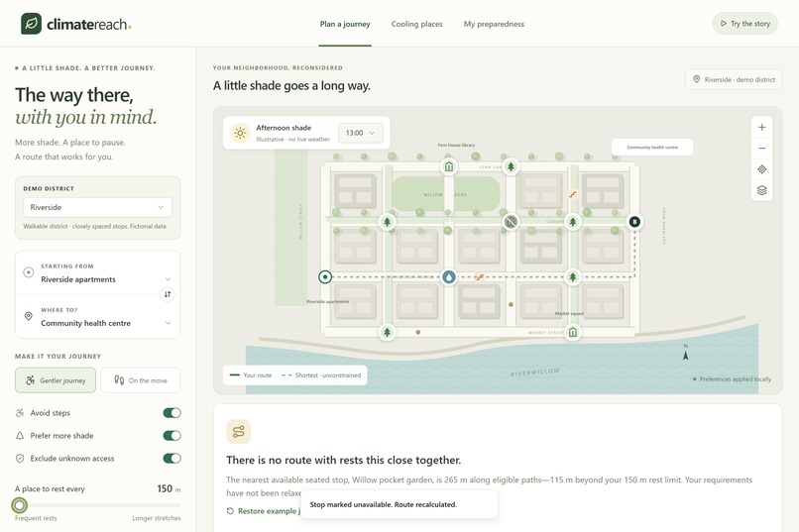Switch to the Plan a journey tab

(345, 24)
